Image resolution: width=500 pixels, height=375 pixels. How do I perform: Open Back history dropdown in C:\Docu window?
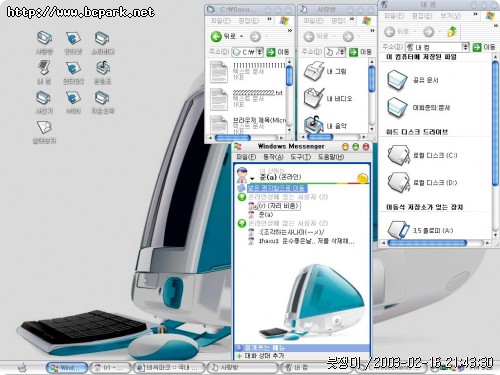pyautogui.click(x=242, y=36)
